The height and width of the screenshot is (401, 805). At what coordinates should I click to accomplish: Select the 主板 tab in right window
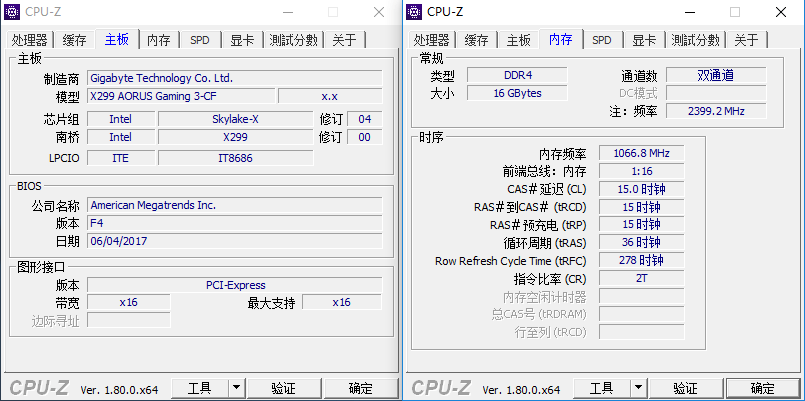tap(519, 40)
